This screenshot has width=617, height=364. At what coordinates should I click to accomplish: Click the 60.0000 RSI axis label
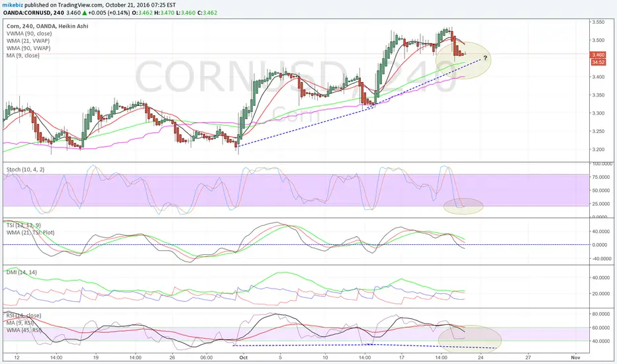pyautogui.click(x=602, y=328)
